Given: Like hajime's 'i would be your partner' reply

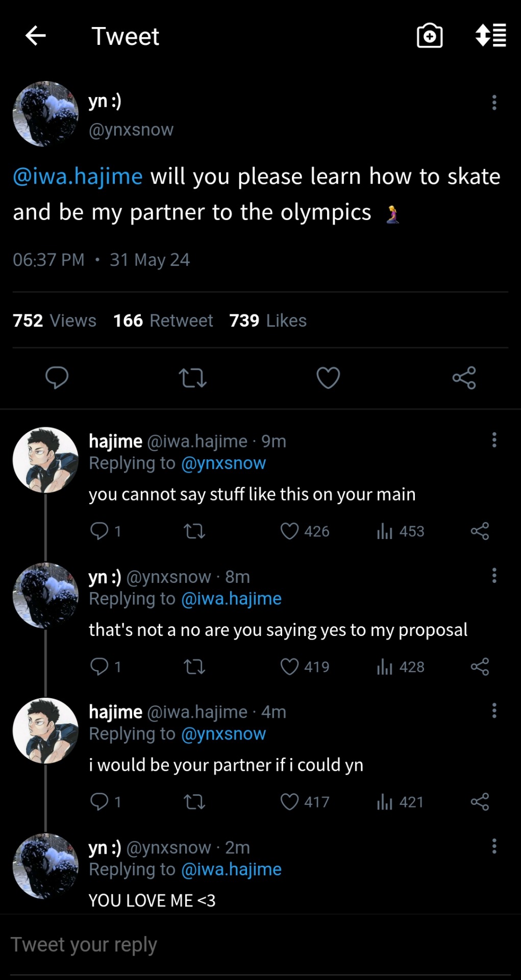Looking at the screenshot, I should (290, 802).
